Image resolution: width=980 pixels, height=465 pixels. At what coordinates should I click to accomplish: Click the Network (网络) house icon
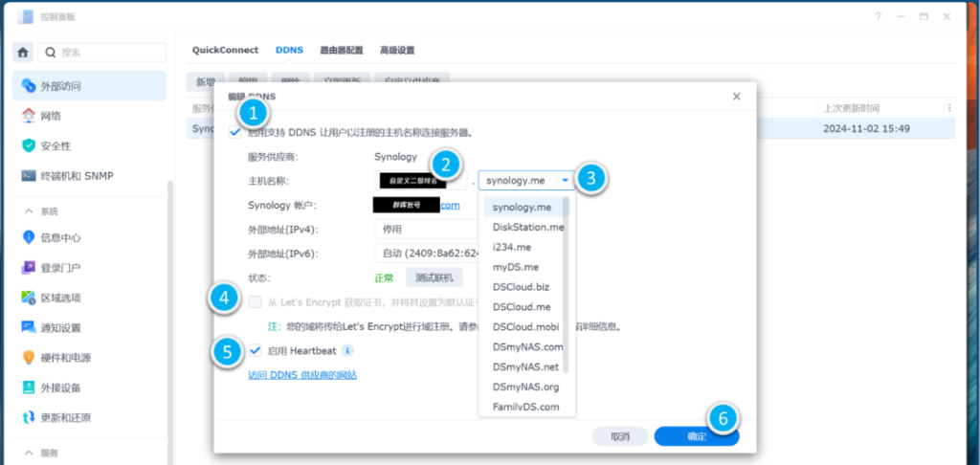click(28, 116)
